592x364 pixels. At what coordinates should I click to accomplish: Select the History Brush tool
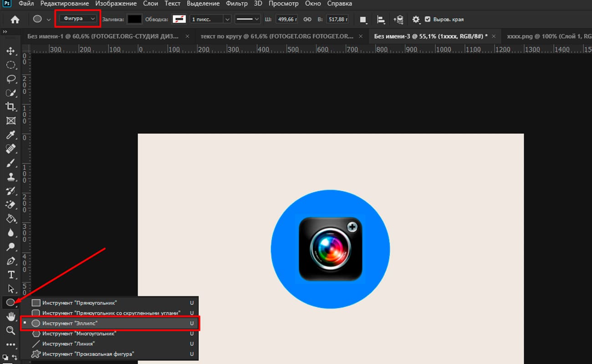pos(10,191)
